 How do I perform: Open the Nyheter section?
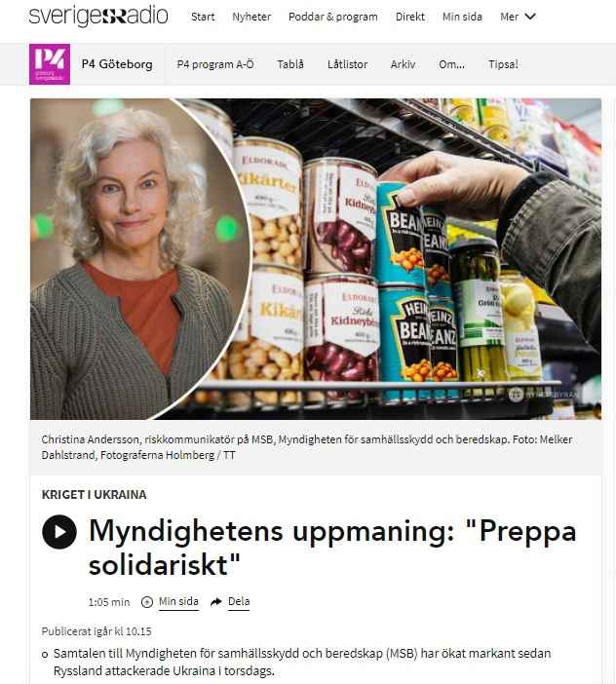tap(251, 17)
